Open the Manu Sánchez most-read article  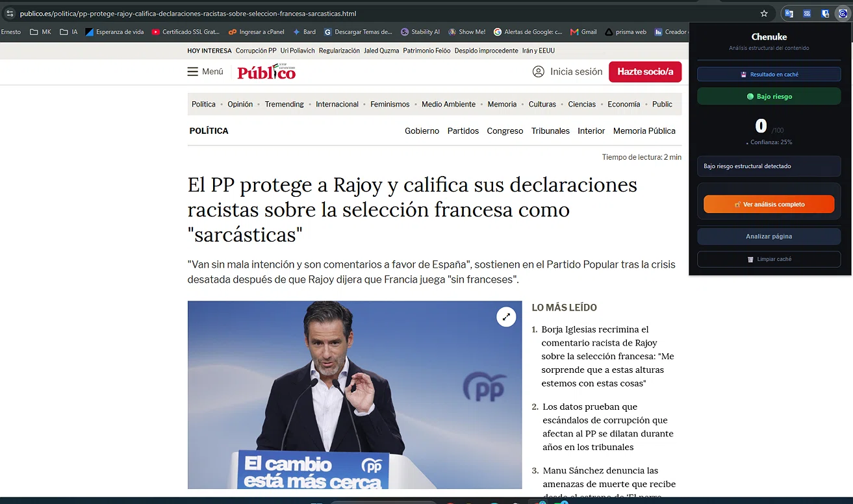pyautogui.click(x=609, y=483)
